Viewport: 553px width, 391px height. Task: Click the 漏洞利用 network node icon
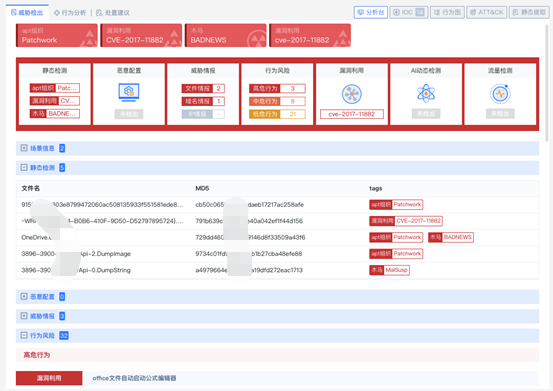point(352,94)
